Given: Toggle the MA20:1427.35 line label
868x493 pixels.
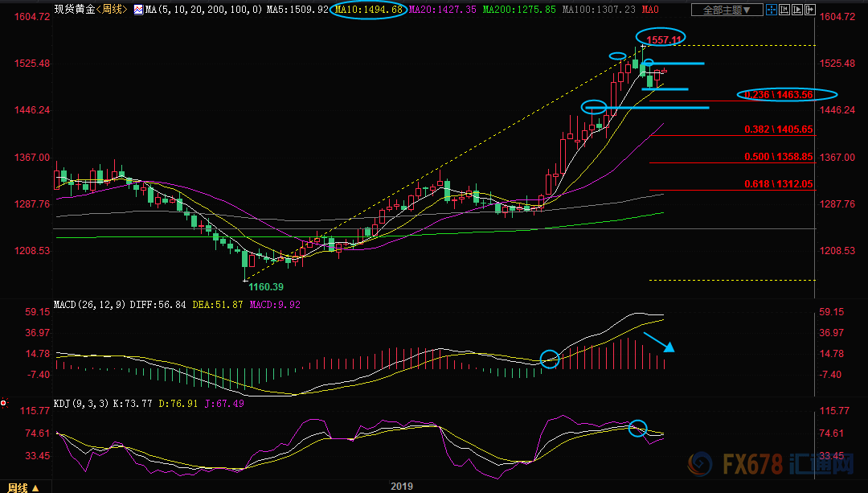Looking at the screenshot, I should coord(441,10).
